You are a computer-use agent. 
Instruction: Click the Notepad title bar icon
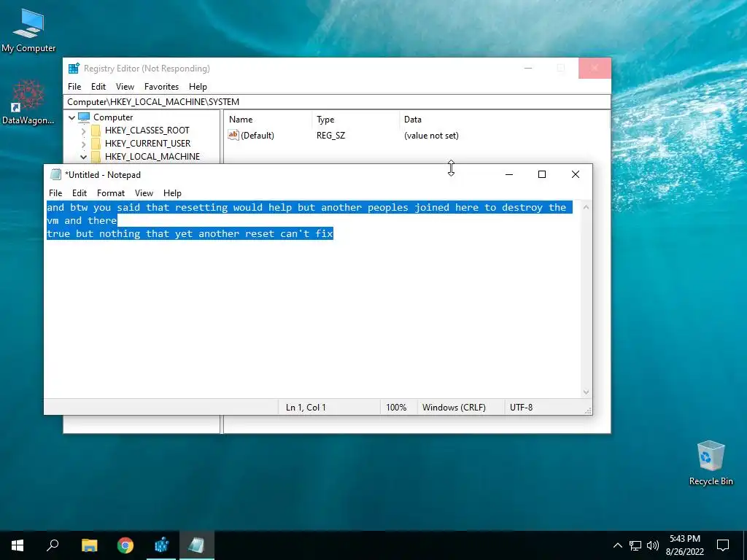[x=55, y=174]
